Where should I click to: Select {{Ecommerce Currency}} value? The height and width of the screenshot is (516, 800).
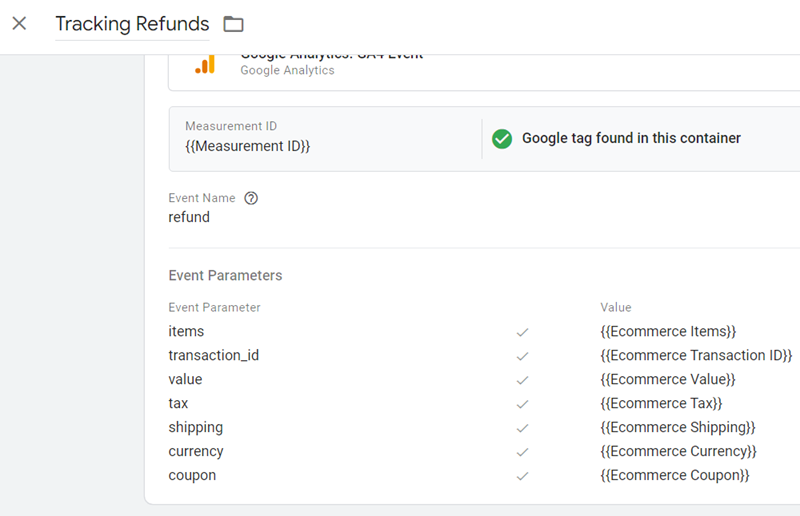679,451
